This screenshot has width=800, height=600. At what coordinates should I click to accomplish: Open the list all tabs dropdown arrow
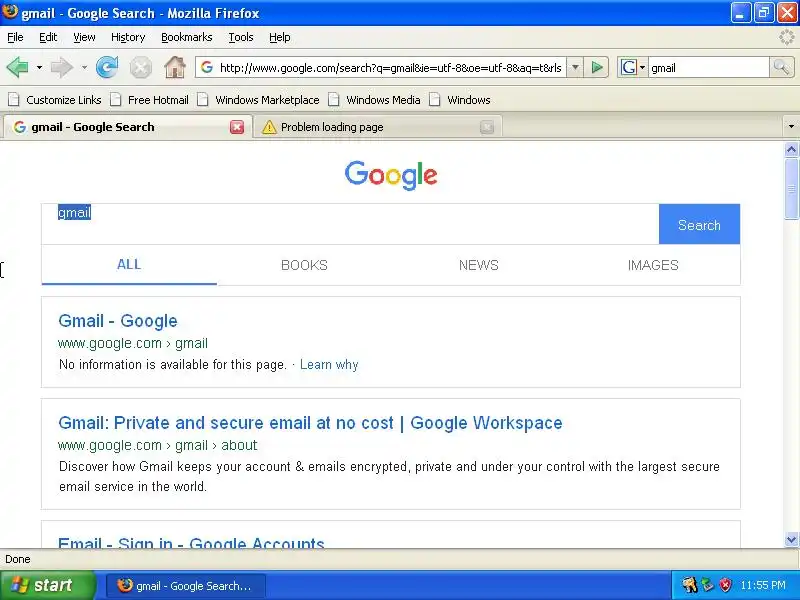coord(791,127)
